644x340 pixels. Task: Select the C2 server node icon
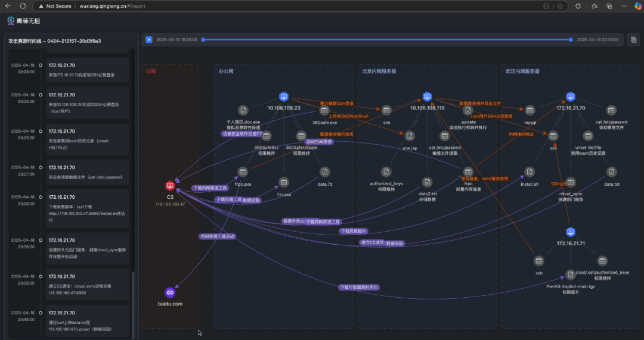click(x=170, y=186)
